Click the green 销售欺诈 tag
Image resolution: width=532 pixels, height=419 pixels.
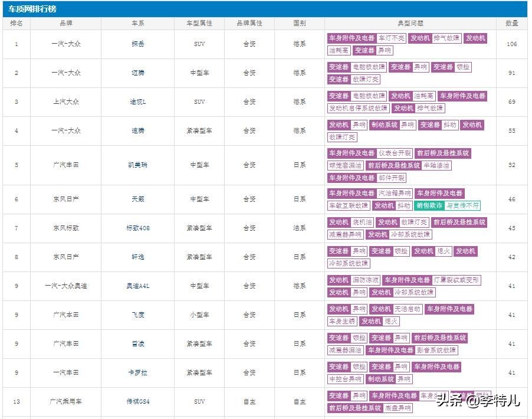point(429,205)
